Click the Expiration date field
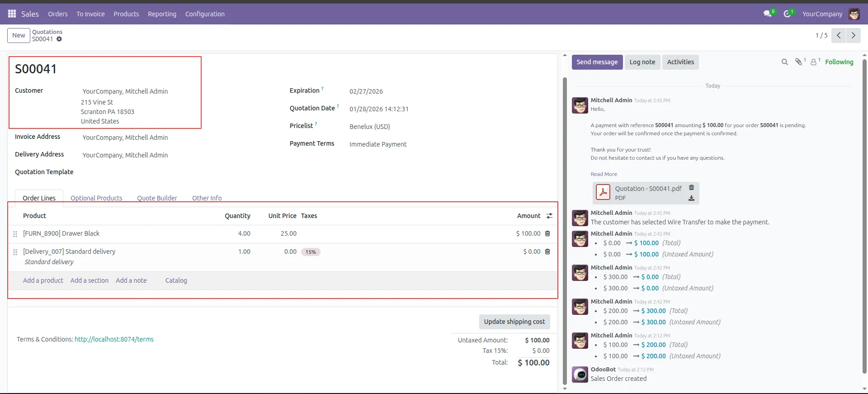This screenshot has height=394, width=868. [x=366, y=91]
